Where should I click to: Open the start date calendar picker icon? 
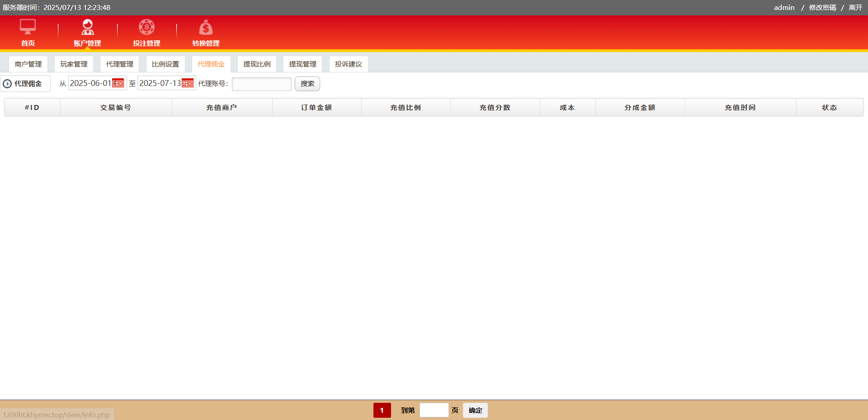pos(118,83)
